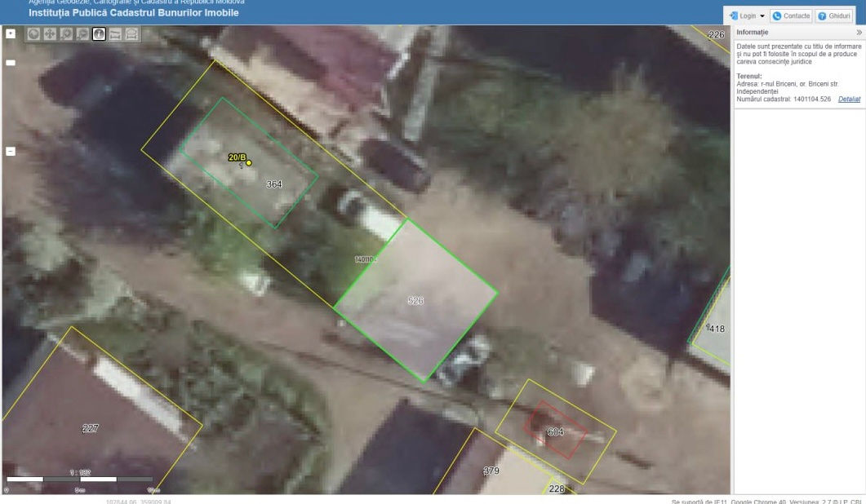Open the Login dropdown
The image size is (866, 504).
click(747, 16)
